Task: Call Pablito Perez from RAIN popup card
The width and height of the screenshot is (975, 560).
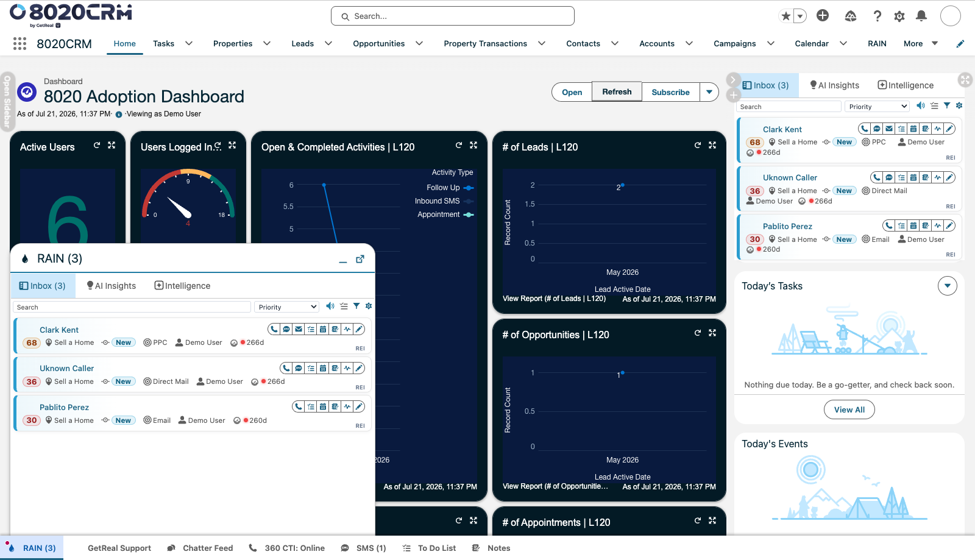Action: [299, 406]
